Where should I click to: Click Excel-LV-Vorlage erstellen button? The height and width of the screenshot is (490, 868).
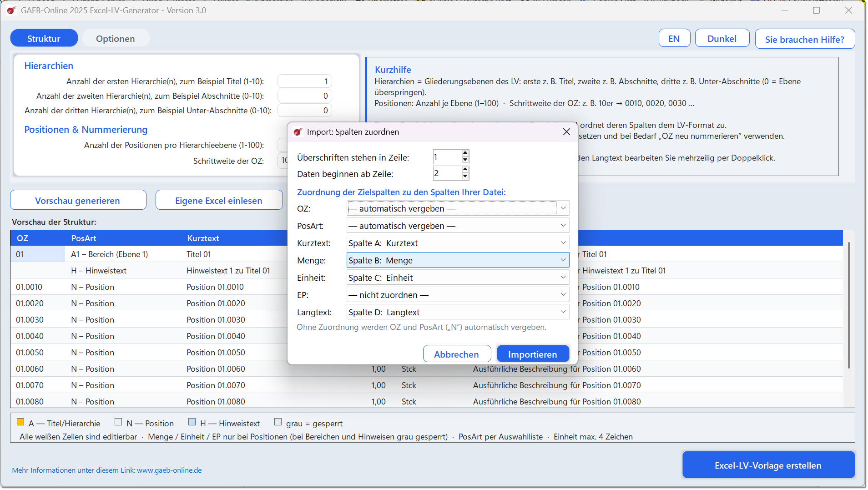coord(768,465)
